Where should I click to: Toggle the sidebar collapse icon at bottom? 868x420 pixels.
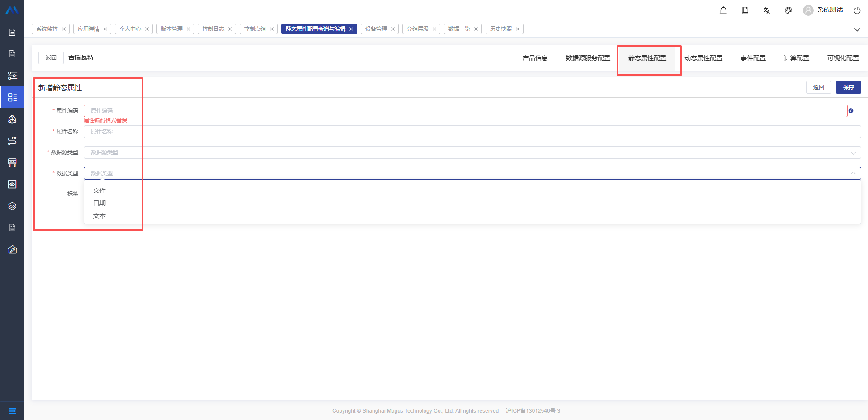12,411
